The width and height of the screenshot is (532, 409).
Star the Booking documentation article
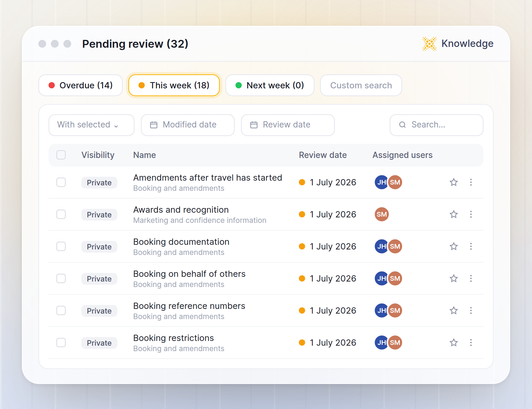pyautogui.click(x=454, y=246)
